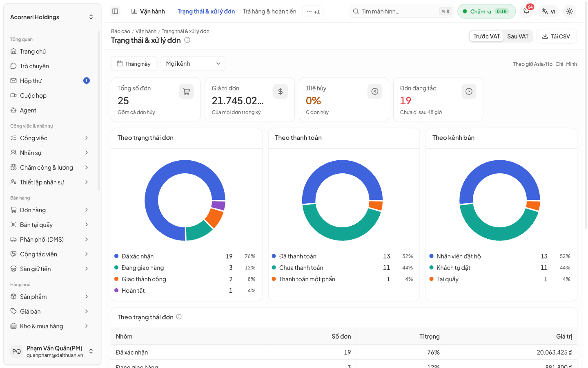Screen dimensions: 588x368
Task: Switch to the light theme sun icon
Action: [x=570, y=11]
